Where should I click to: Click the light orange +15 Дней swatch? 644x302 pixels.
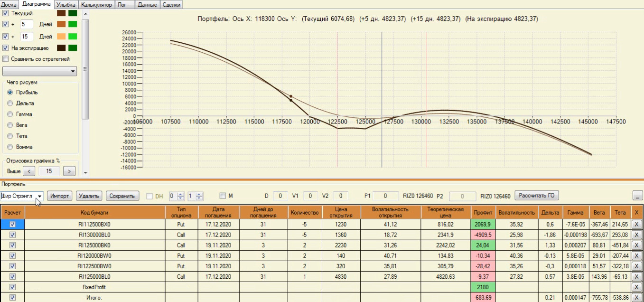(x=61, y=37)
